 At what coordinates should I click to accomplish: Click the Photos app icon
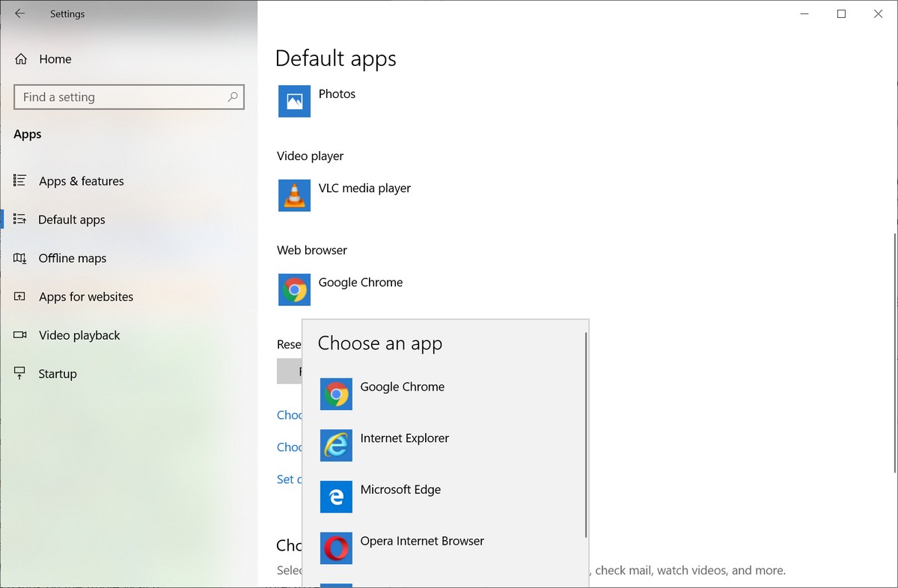[294, 101]
